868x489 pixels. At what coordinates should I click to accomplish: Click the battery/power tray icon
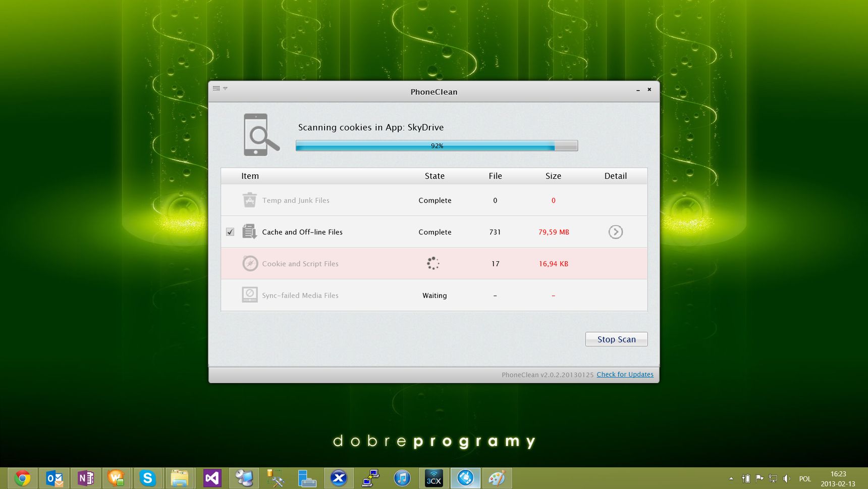[x=746, y=478]
